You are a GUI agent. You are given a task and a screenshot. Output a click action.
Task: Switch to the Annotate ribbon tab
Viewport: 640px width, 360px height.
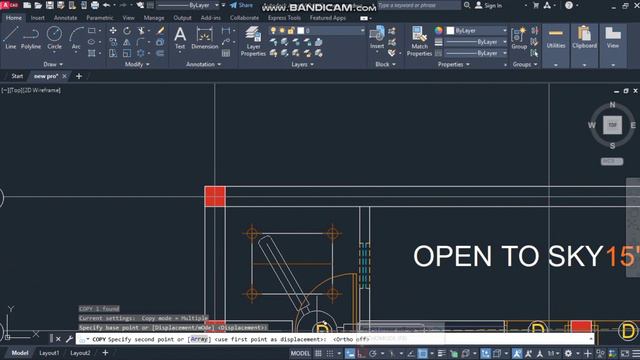(x=65, y=18)
